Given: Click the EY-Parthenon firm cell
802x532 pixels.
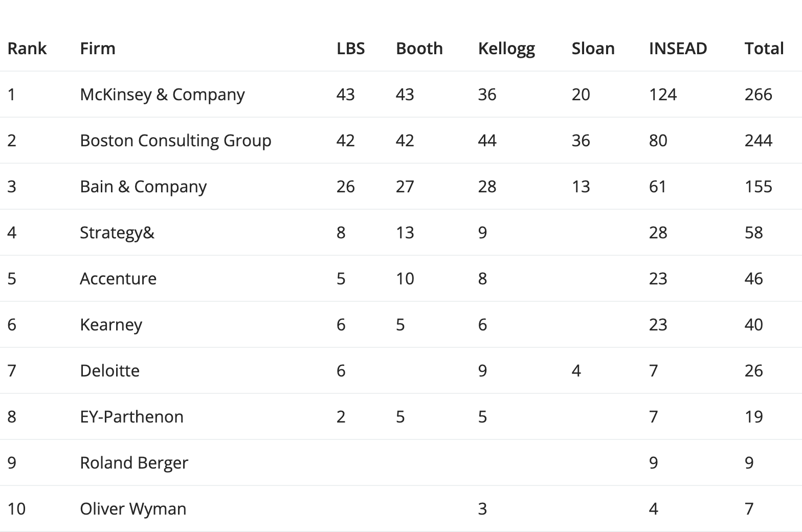Looking at the screenshot, I should [x=132, y=417].
